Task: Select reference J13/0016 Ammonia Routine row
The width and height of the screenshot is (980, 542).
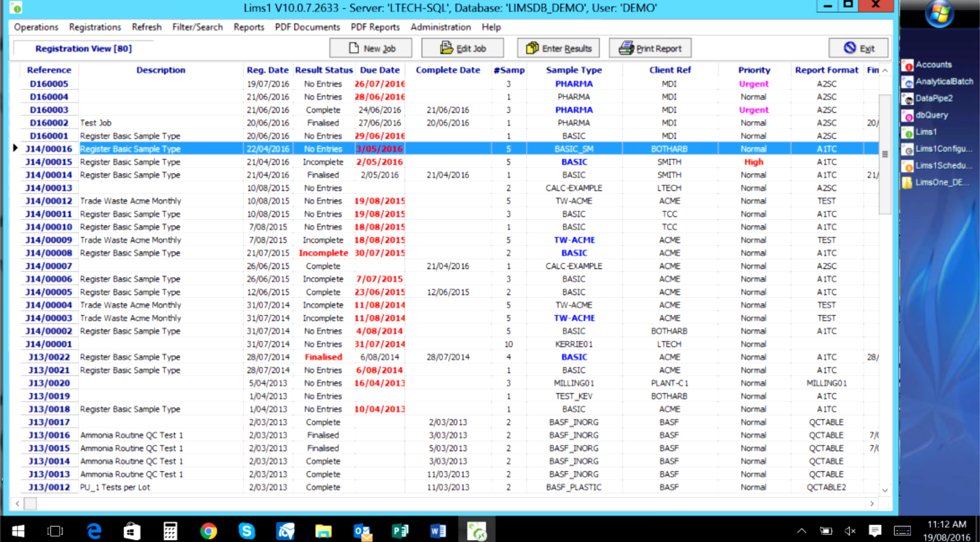Action: tap(449, 435)
